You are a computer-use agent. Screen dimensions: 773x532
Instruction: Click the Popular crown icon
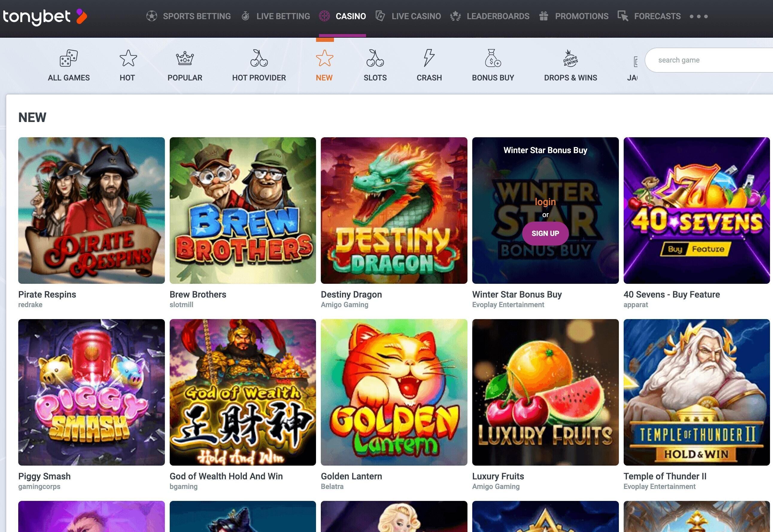pyautogui.click(x=185, y=58)
